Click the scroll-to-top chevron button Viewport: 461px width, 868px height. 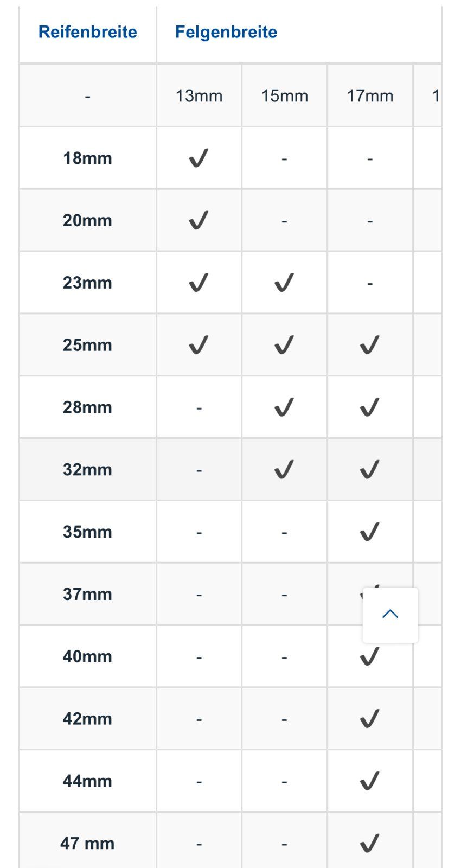point(390,615)
